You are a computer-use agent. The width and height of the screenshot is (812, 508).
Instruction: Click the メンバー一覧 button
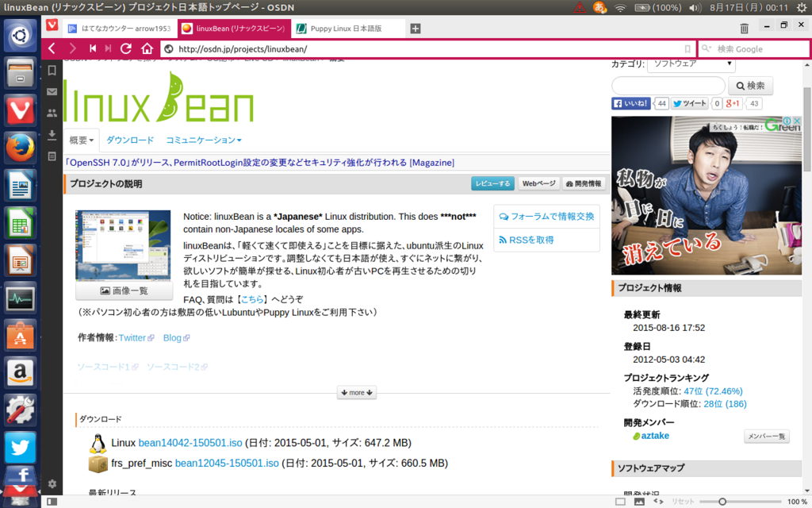tap(767, 437)
